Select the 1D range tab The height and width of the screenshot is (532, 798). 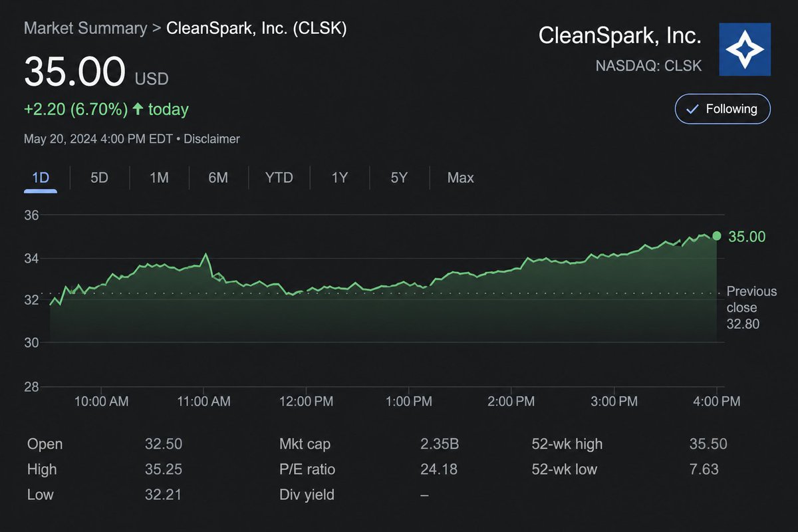pyautogui.click(x=41, y=178)
